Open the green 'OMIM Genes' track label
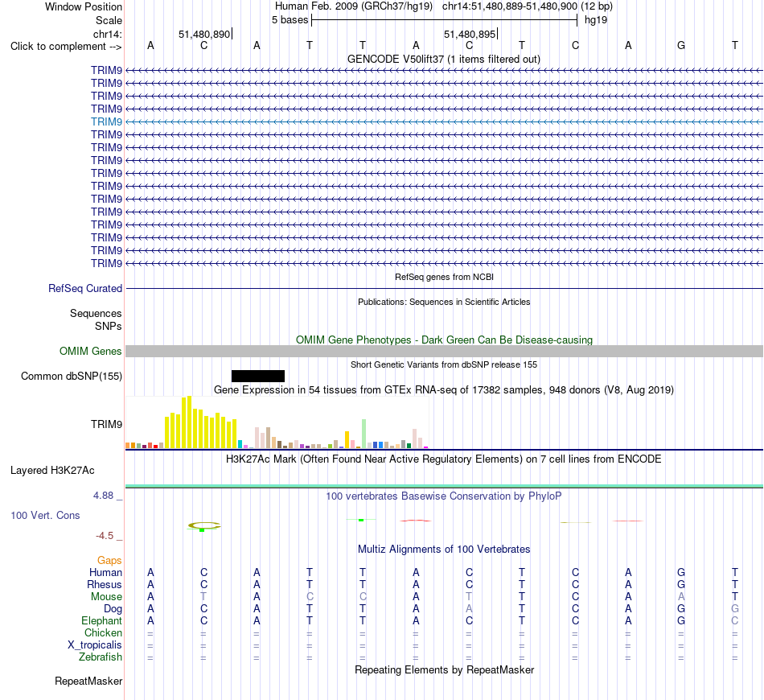 [x=91, y=351]
